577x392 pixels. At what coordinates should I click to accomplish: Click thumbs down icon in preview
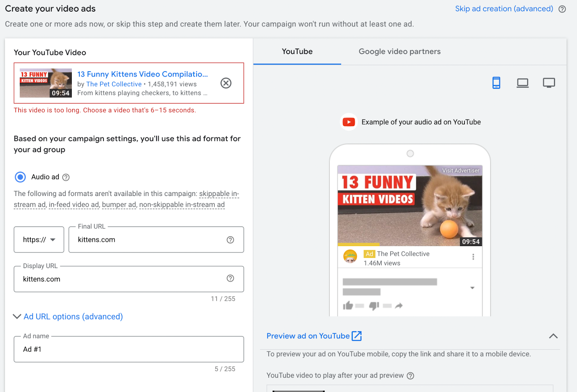click(x=374, y=306)
